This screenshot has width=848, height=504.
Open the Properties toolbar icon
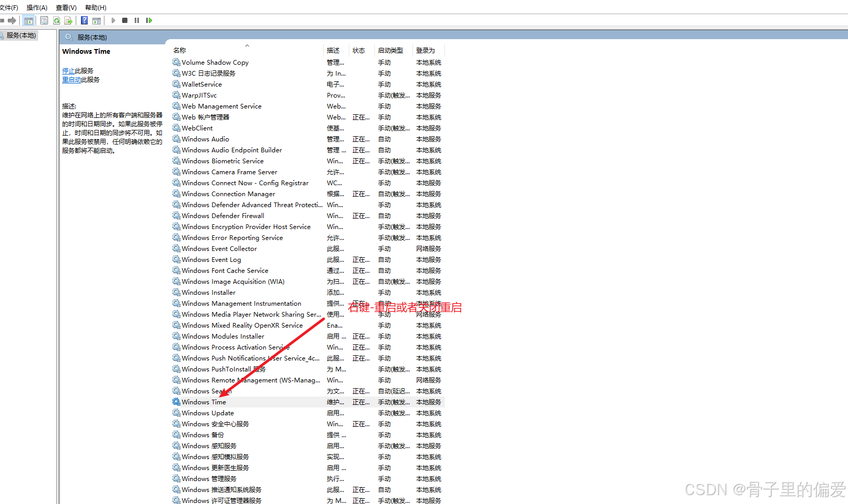[44, 20]
